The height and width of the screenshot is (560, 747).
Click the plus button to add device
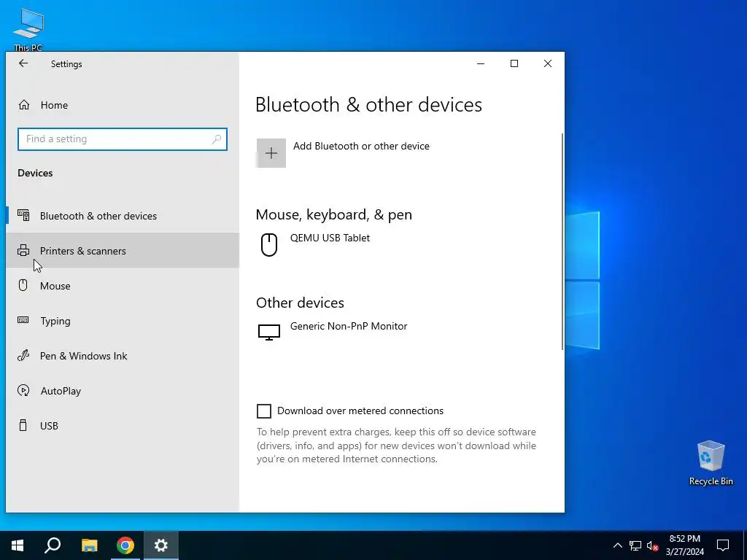271,153
